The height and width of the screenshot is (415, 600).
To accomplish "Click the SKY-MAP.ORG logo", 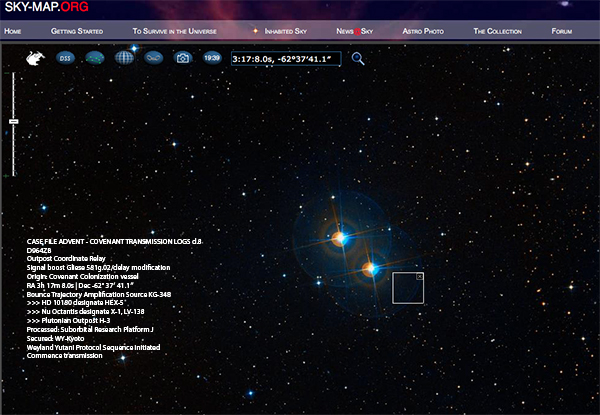I will (47, 9).
